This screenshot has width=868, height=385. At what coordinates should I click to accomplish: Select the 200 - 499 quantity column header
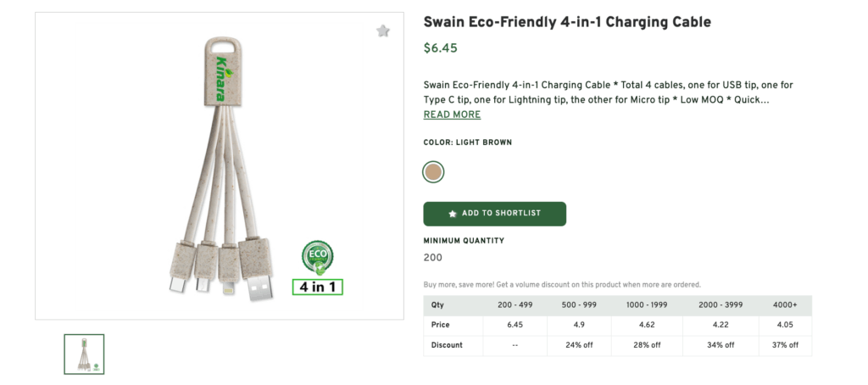(x=515, y=305)
